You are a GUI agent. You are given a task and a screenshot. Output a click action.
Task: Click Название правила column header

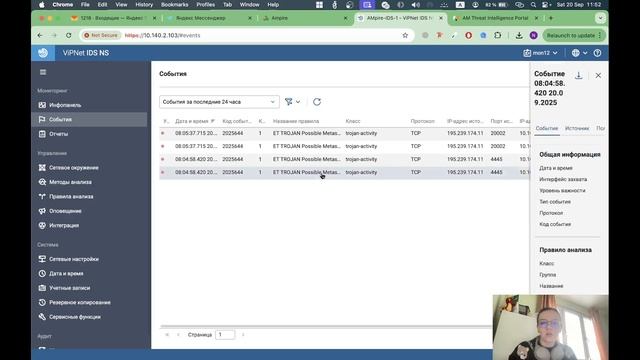tap(296, 121)
